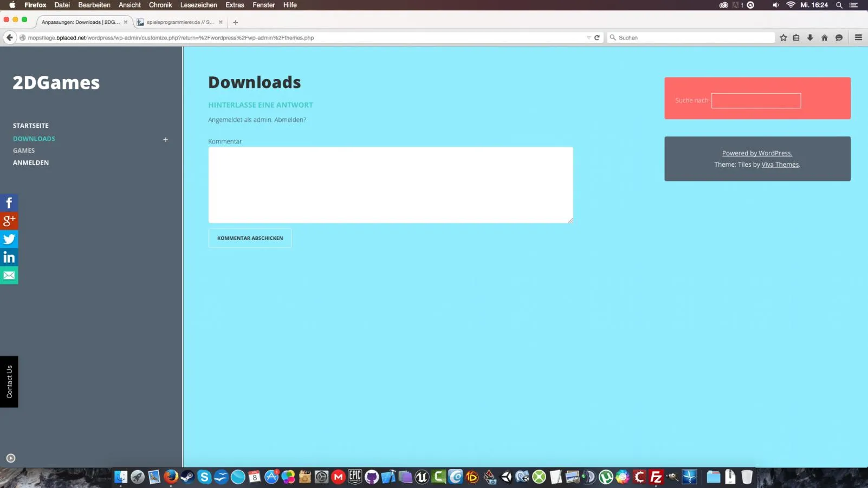Follow the Powered by WordPress link

[757, 153]
